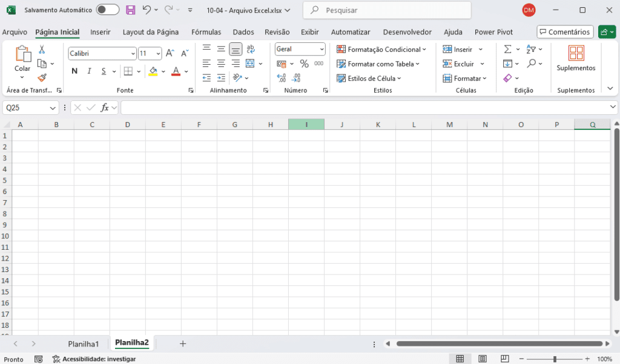Open the Geral number format dropdown
Screen dimensions: 620x364
tap(322, 50)
